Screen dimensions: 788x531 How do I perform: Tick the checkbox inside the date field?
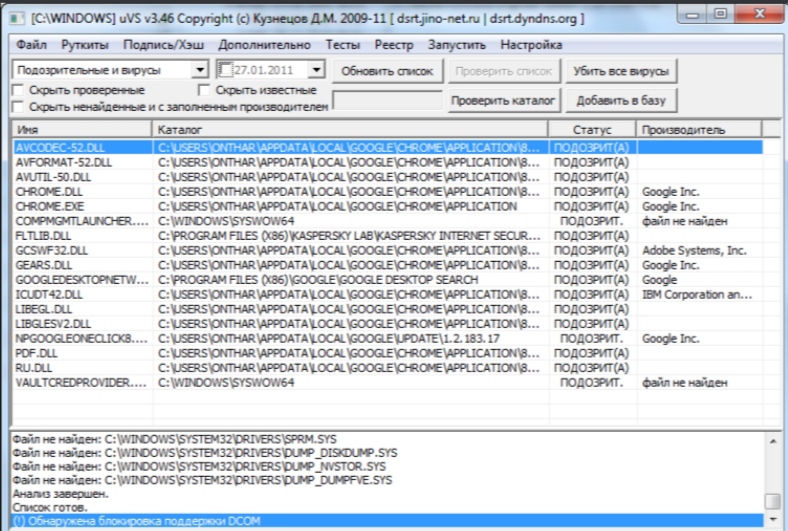point(225,70)
